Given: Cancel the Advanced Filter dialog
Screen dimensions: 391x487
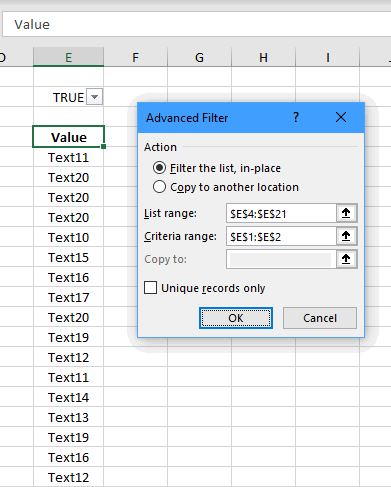Looking at the screenshot, I should coord(320,318).
